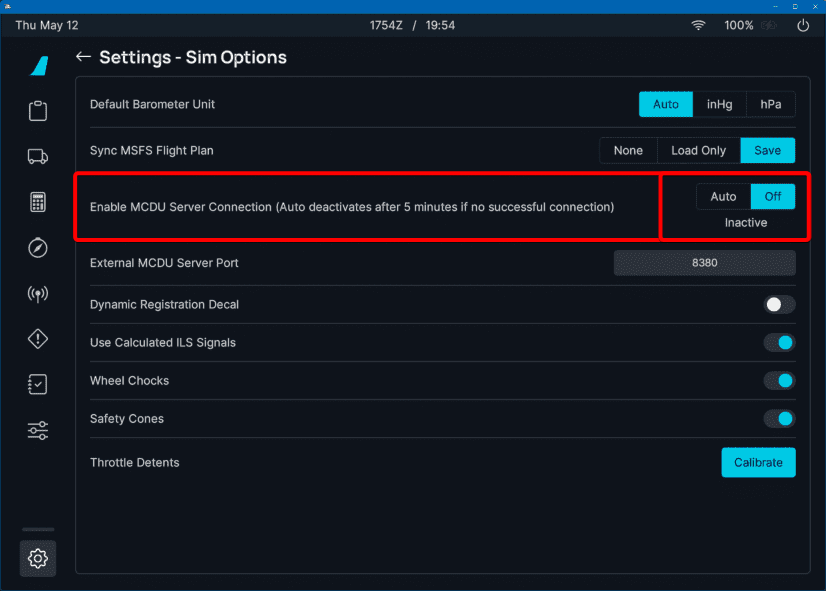Select the ground services truck icon
826x591 pixels.
click(37, 156)
